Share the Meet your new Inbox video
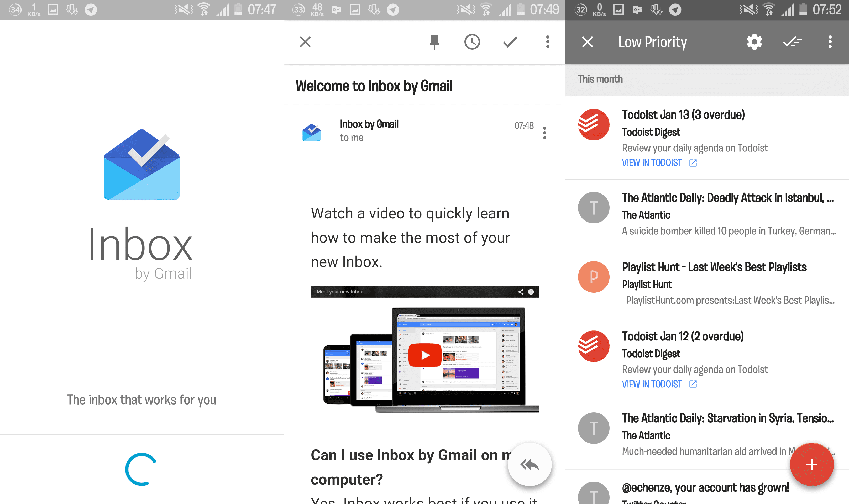Screen dimensions: 849x504 pos(521,292)
